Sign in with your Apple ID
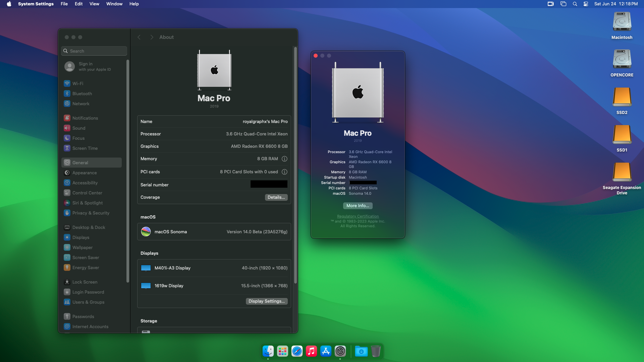Image resolution: width=644 pixels, height=362 pixels. (x=92, y=66)
